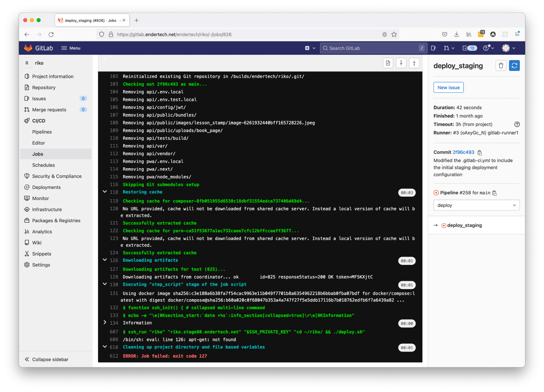Bookmark page with the star icon
Image resolution: width=544 pixels, height=392 pixels.
point(394,34)
